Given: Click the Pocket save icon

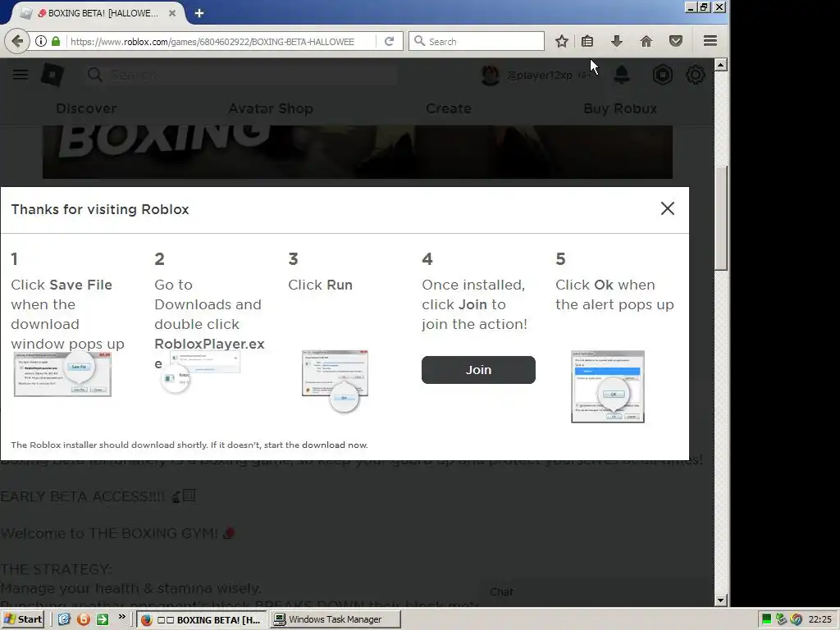Looking at the screenshot, I should point(676,41).
